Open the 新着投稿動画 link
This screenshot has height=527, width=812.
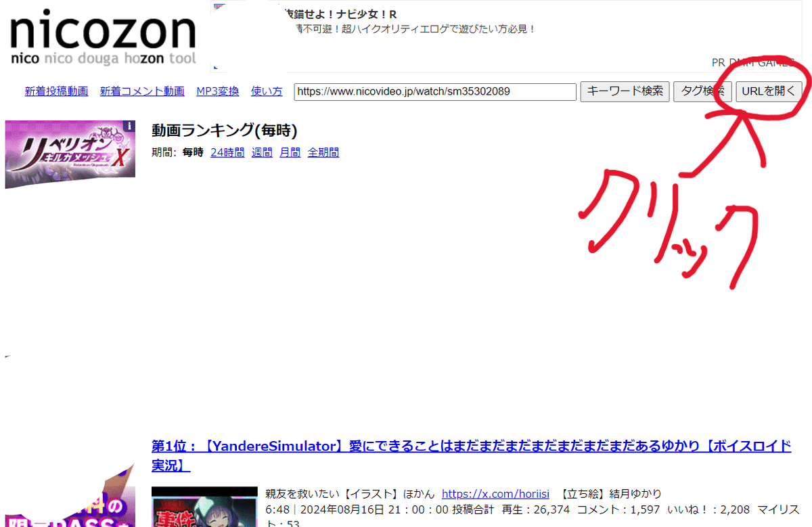tap(57, 91)
